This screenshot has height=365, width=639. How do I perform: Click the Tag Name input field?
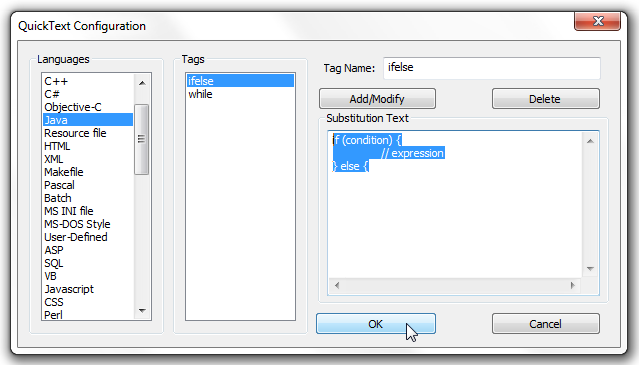click(491, 68)
